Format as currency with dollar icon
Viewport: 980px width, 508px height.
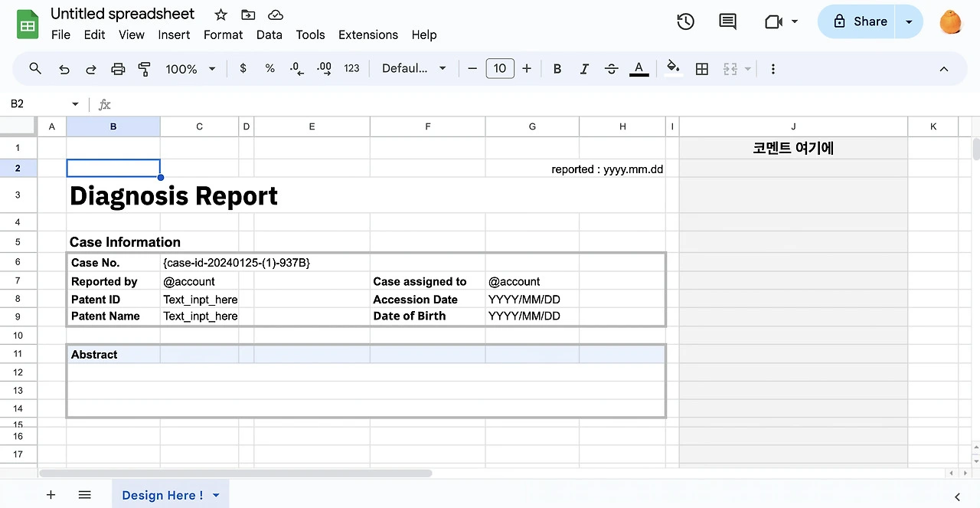pos(243,68)
